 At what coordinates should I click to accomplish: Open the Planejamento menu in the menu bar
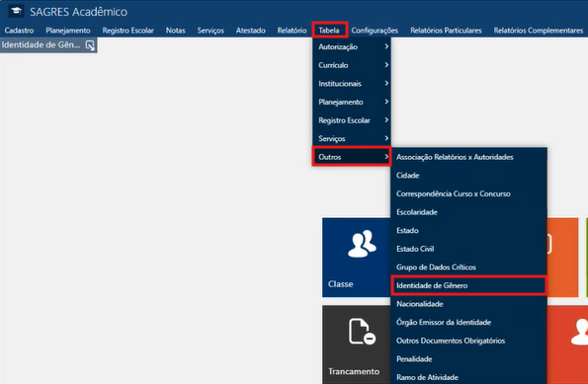tap(68, 31)
